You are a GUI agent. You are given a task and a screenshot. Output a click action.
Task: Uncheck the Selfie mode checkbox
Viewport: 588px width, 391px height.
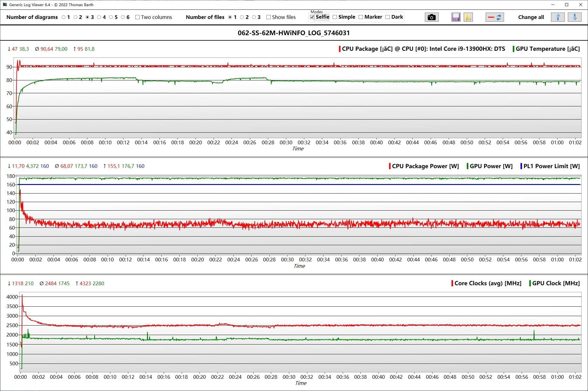(x=312, y=17)
